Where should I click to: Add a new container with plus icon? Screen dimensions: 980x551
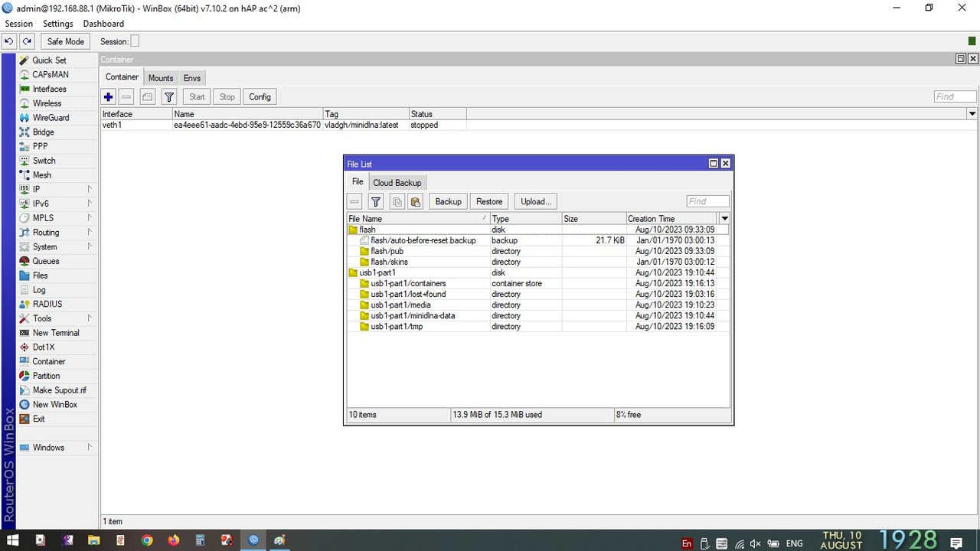108,97
